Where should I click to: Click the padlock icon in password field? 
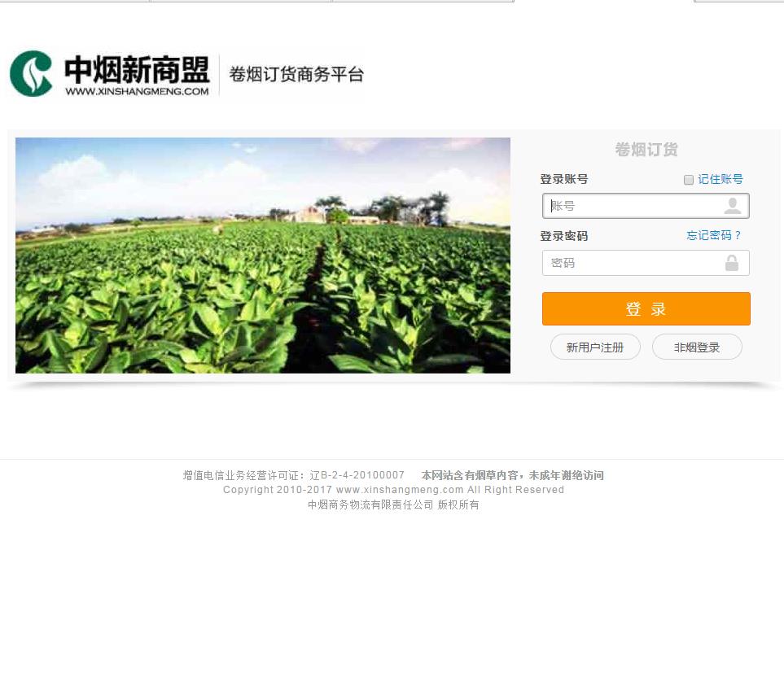[x=732, y=263]
